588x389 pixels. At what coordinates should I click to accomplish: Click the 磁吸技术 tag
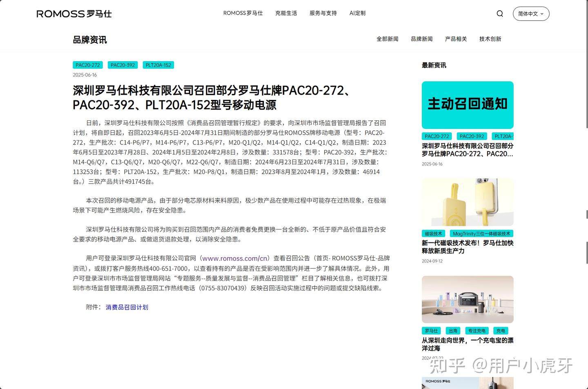click(x=433, y=233)
